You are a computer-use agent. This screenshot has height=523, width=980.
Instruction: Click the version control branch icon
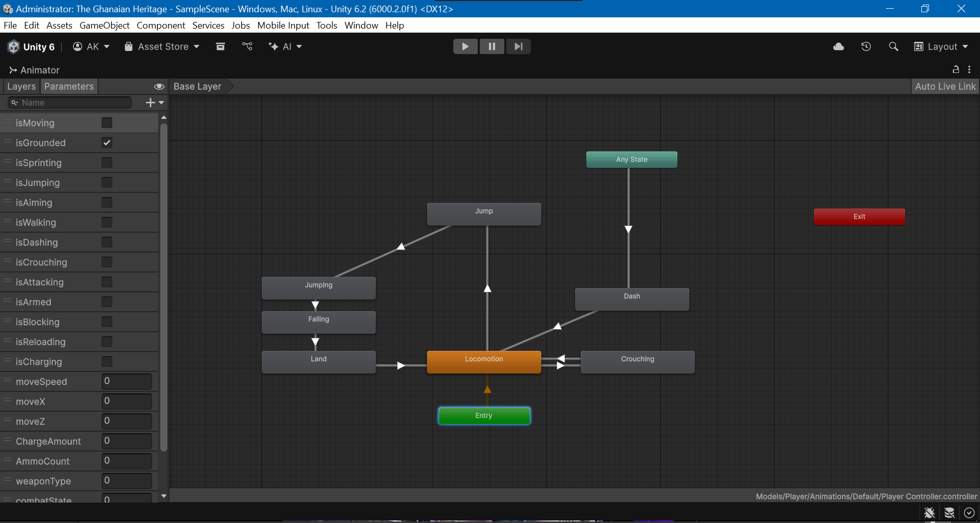point(248,46)
